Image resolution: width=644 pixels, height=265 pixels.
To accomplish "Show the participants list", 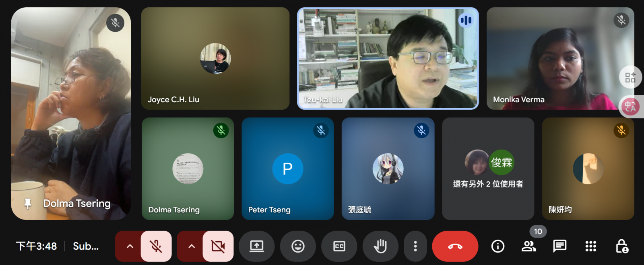I will tap(528, 246).
